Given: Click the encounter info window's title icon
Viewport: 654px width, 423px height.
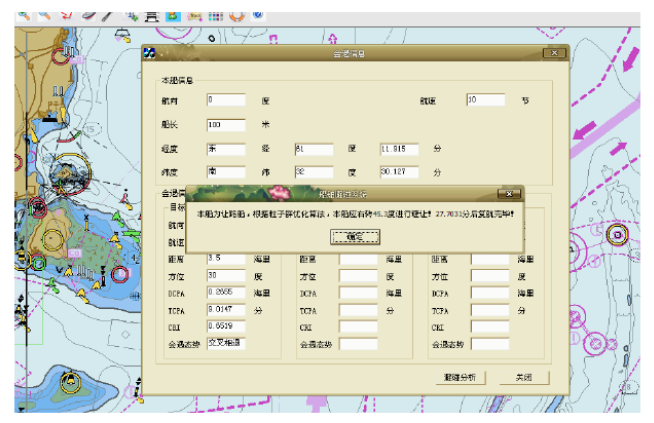Looking at the screenshot, I should (x=149, y=53).
